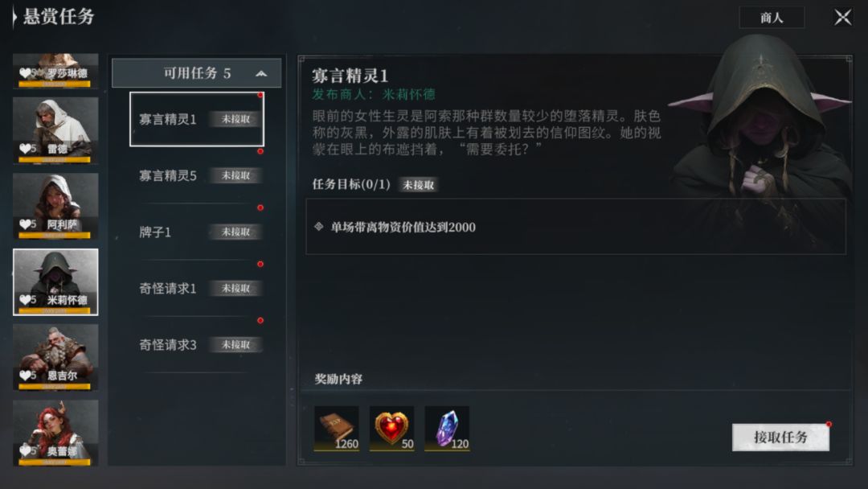Viewport: 868px width, 489px height.
Task: Click the objective 单场带离物资价值达到2000
Action: pyautogui.click(x=403, y=227)
